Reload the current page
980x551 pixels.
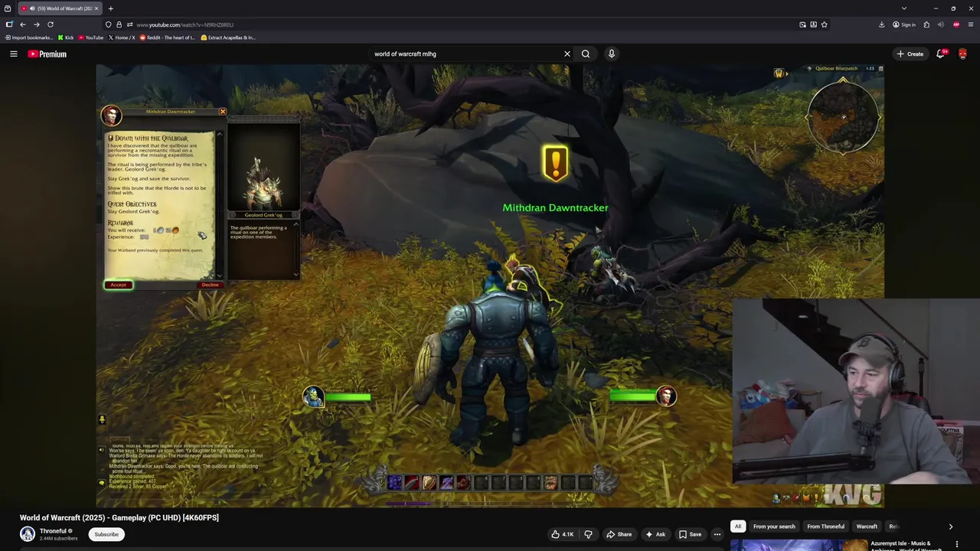click(51, 24)
